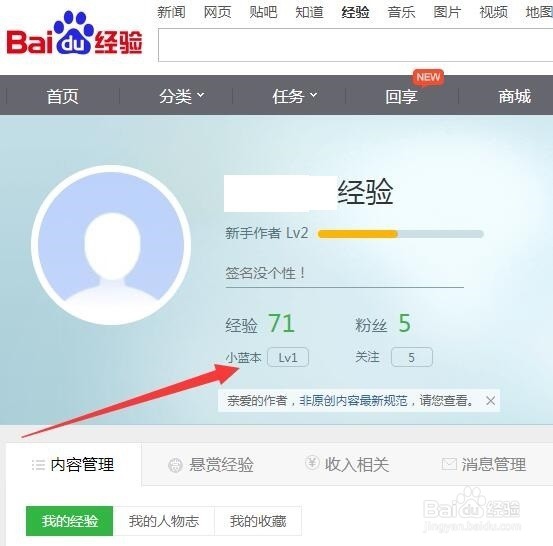Expand the 分类 dropdown chevron
The height and width of the screenshot is (546, 553).
tap(200, 95)
